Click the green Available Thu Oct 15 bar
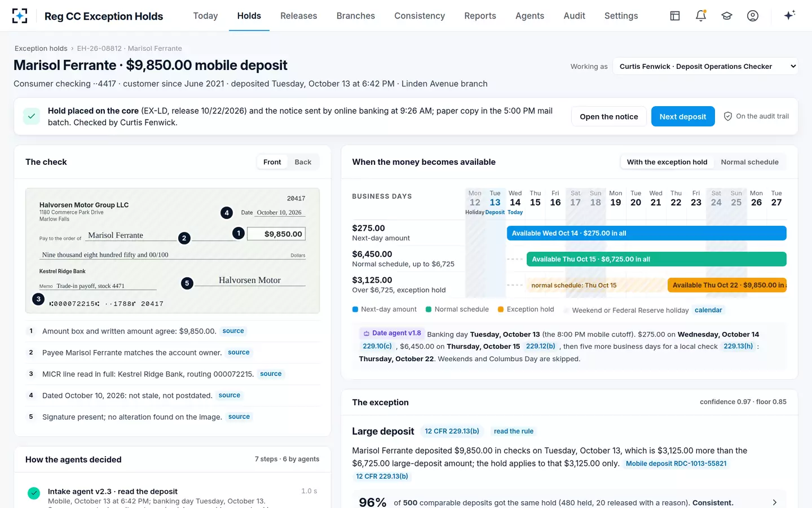812x508 pixels. 656,259
